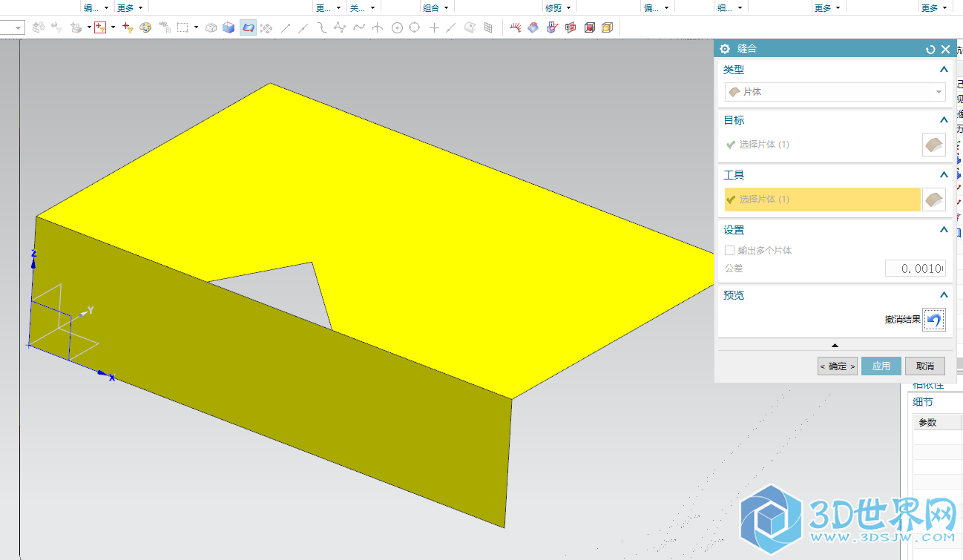Screen dimensions: 963x560
Task: Click the 确定 button
Action: [838, 366]
